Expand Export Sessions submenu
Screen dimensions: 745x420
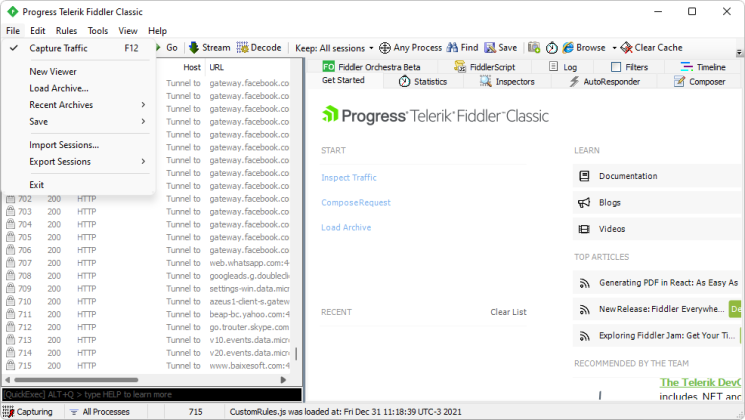79,162
